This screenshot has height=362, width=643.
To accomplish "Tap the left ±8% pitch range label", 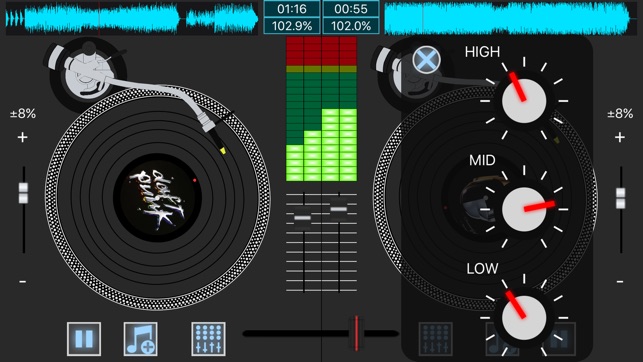I will (23, 114).
